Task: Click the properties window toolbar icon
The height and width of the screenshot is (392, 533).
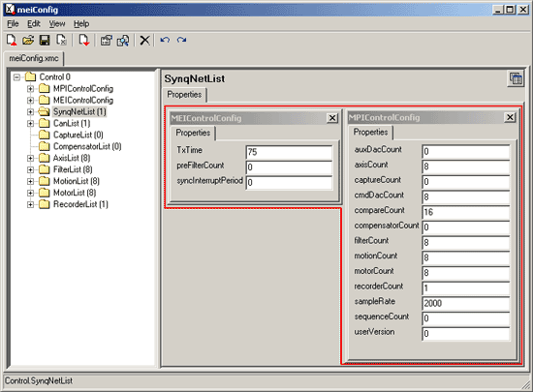Action: 106,41
